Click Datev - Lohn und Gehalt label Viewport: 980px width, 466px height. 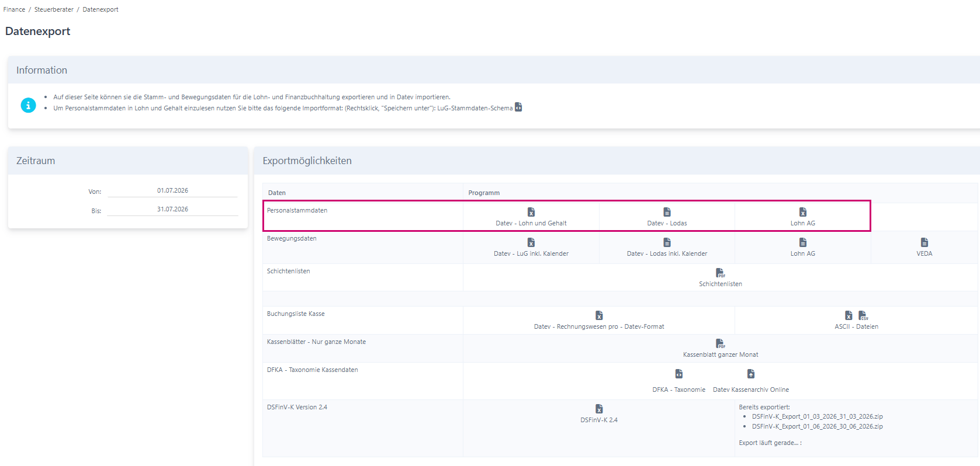[x=531, y=223]
